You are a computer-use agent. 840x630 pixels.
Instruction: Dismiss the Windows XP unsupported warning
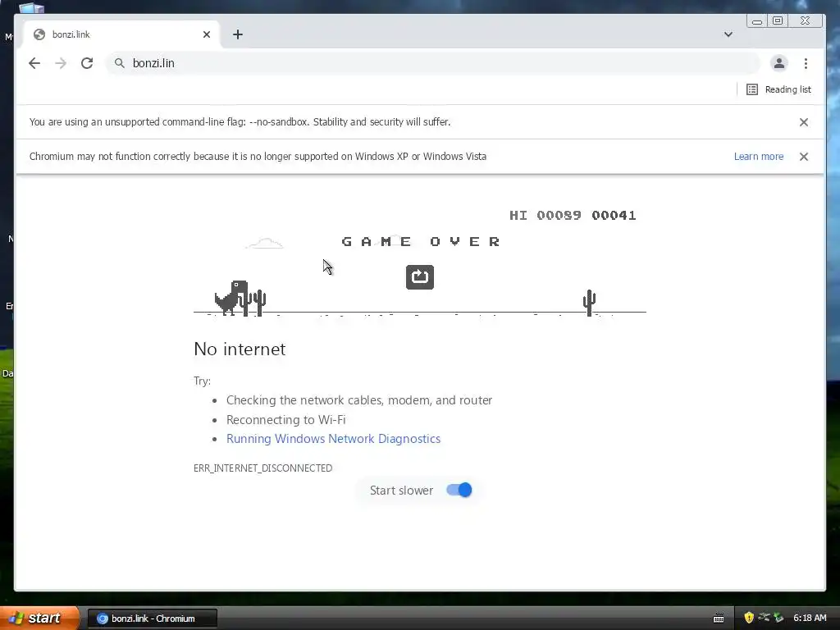coord(804,157)
